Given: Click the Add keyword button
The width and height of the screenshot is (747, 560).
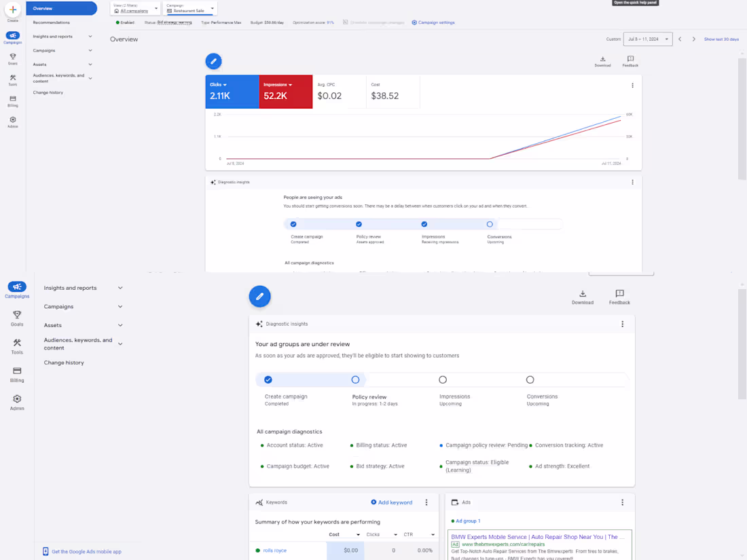Looking at the screenshot, I should pyautogui.click(x=392, y=502).
